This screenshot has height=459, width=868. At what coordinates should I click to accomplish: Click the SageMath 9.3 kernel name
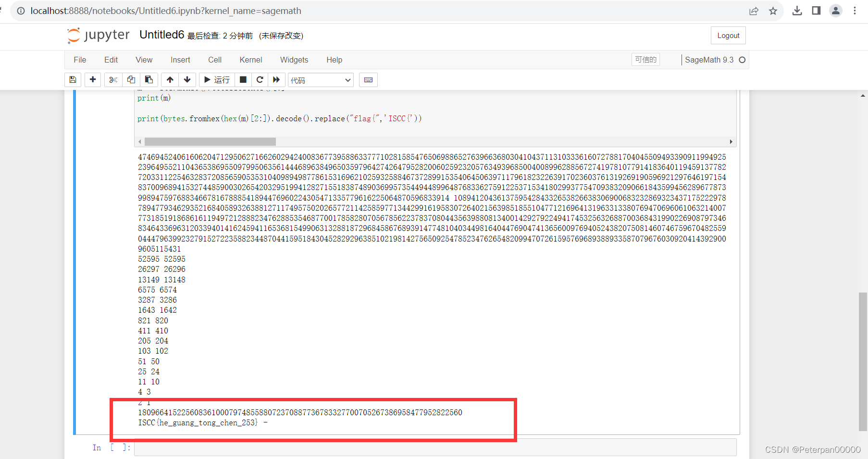coord(709,60)
